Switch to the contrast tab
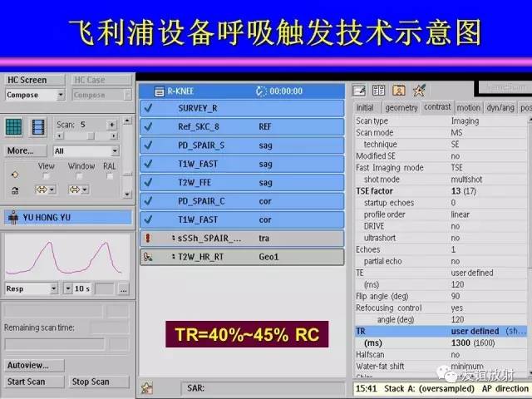This screenshot has width=532, height=399. pos(437,107)
